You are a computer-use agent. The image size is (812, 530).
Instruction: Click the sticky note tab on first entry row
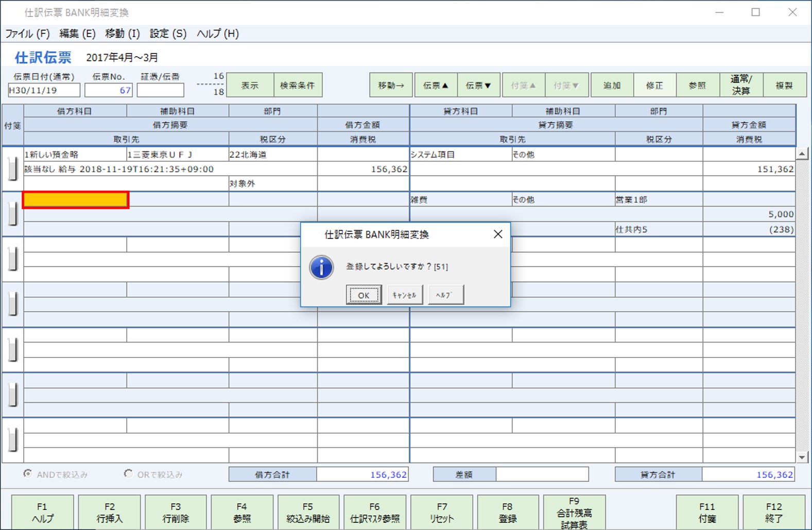(13, 169)
